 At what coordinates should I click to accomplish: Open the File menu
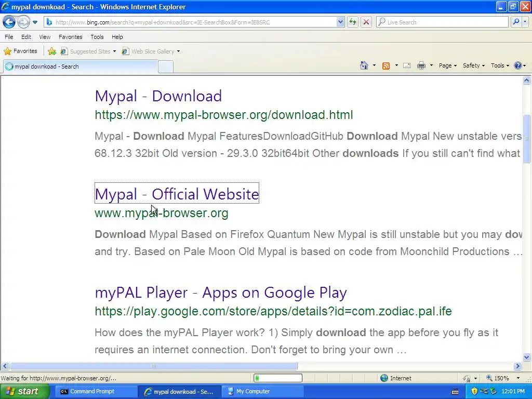[x=9, y=37]
